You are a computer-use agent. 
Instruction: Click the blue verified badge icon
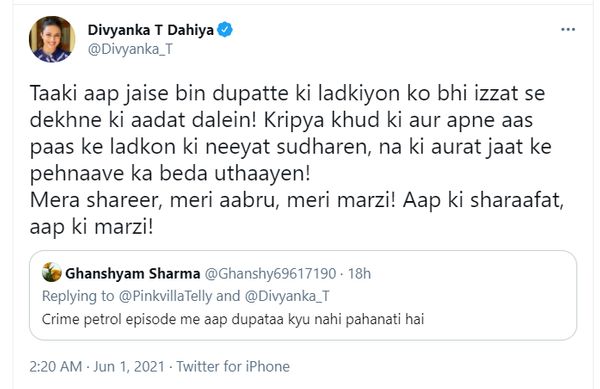point(225,30)
